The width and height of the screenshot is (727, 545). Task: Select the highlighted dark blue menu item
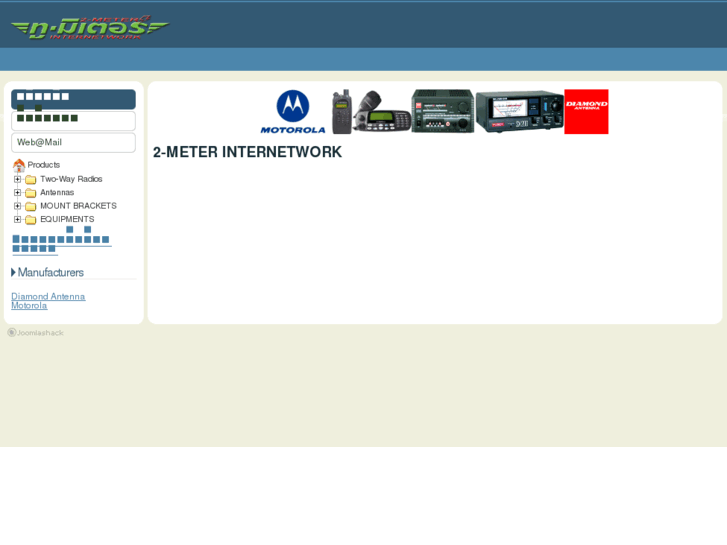click(x=73, y=99)
